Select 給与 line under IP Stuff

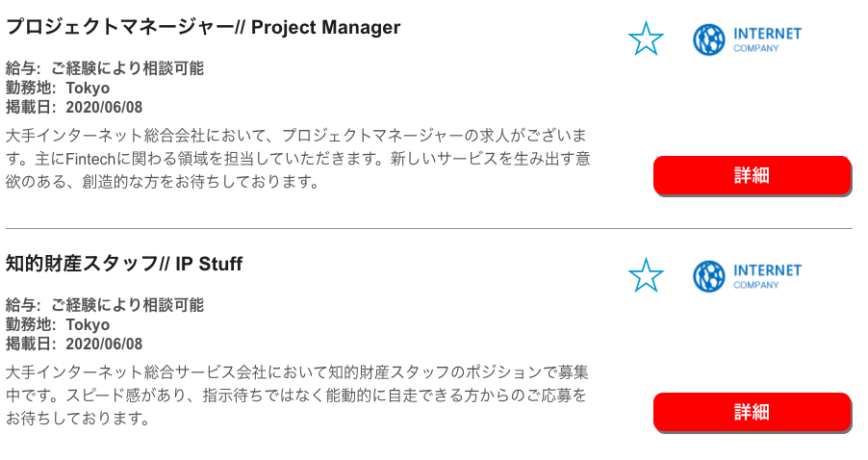(x=105, y=305)
